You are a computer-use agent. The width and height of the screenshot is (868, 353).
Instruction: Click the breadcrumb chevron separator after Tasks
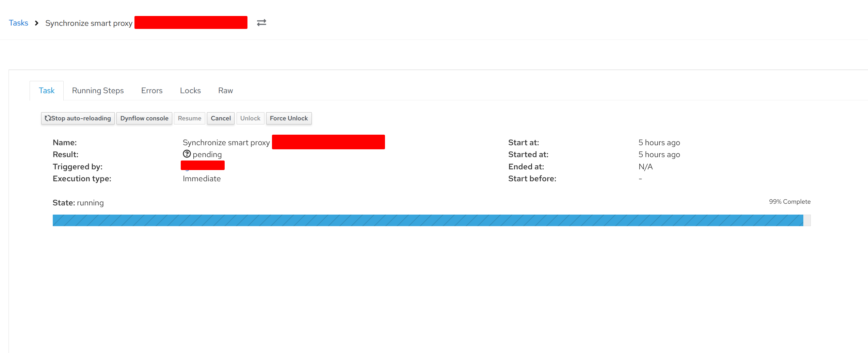pyautogui.click(x=37, y=23)
